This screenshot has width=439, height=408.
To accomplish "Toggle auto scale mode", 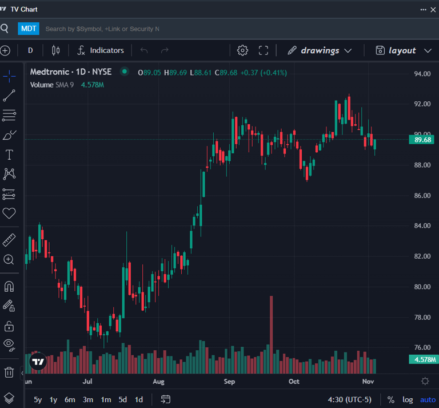I will pyautogui.click(x=428, y=399).
